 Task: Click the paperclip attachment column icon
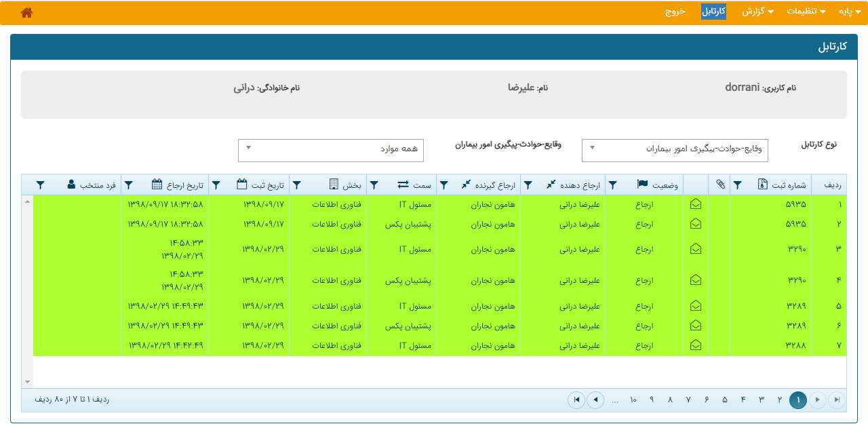[x=720, y=184]
